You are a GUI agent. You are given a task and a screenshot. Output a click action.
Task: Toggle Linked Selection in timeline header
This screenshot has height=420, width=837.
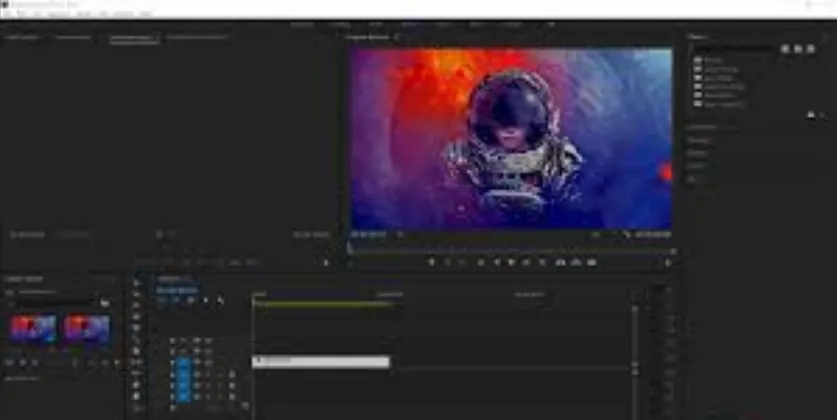tap(191, 300)
